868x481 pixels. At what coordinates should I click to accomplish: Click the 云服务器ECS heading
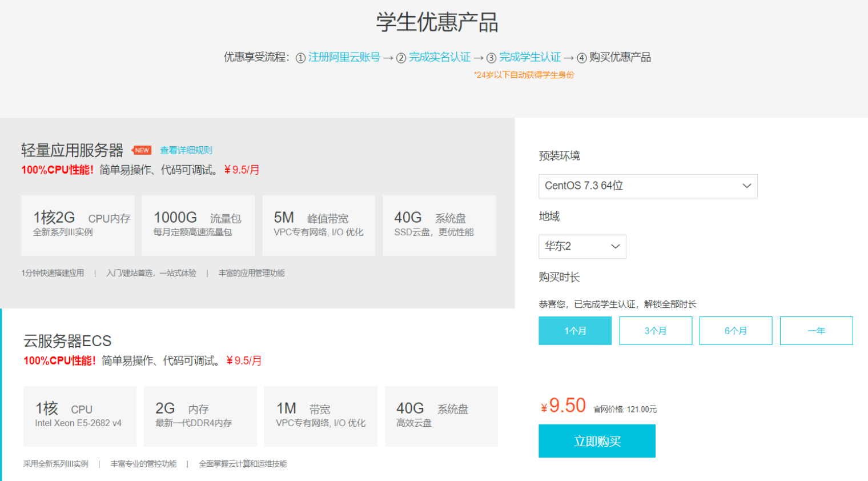tap(67, 341)
